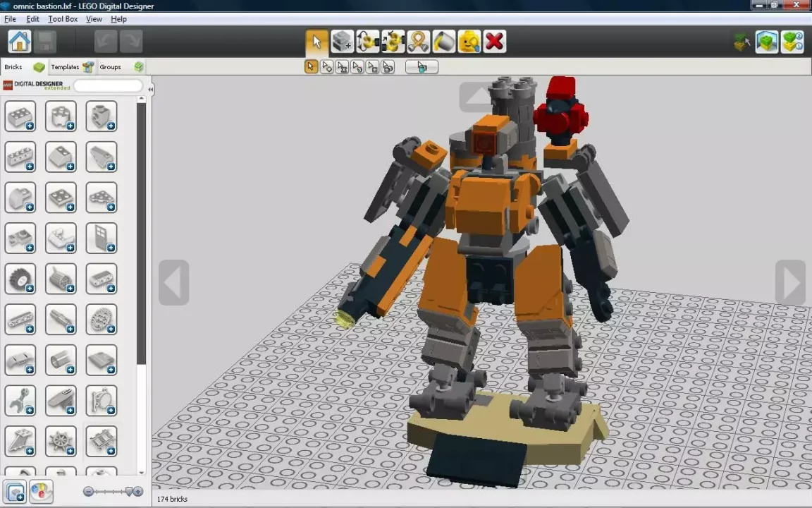Choose color selection mode
Viewport: 812px width, 508px height.
pyautogui.click(x=357, y=67)
